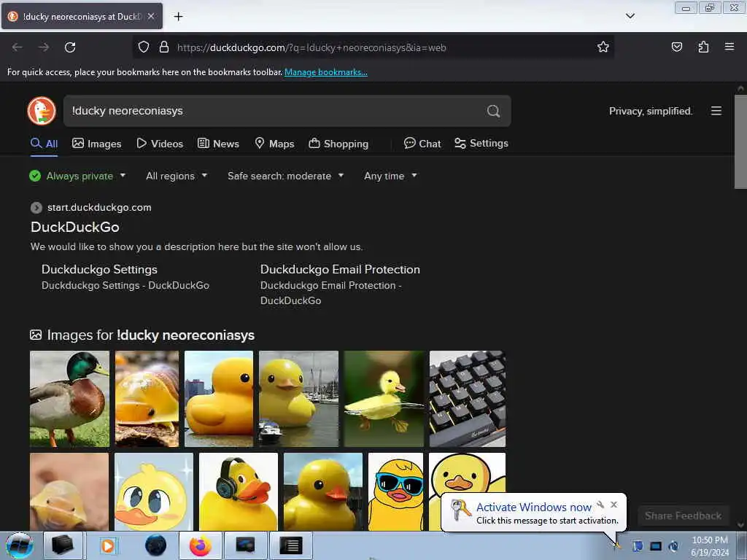Go back using the browser back arrow

[18, 47]
